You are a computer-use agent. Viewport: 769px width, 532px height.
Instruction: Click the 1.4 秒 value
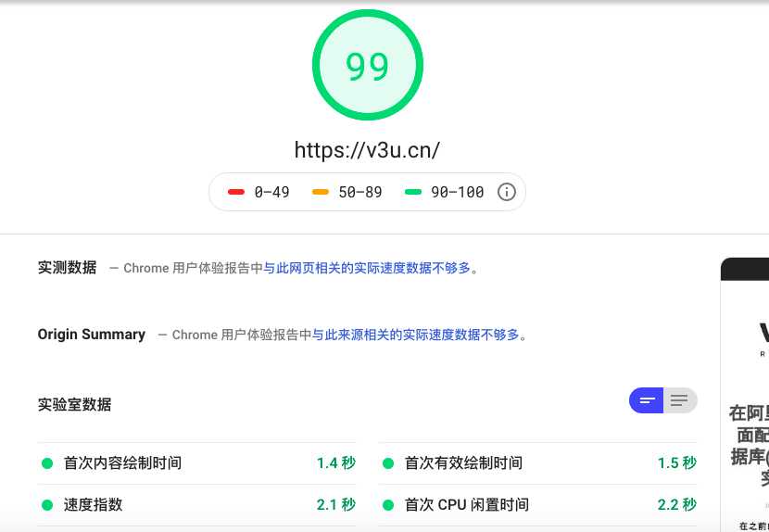pos(336,462)
